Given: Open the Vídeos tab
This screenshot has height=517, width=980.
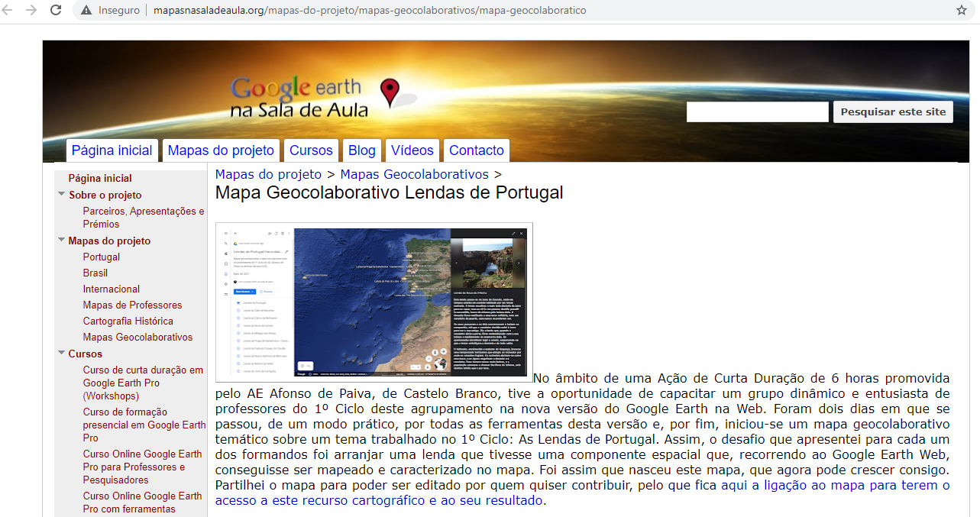Looking at the screenshot, I should (412, 150).
